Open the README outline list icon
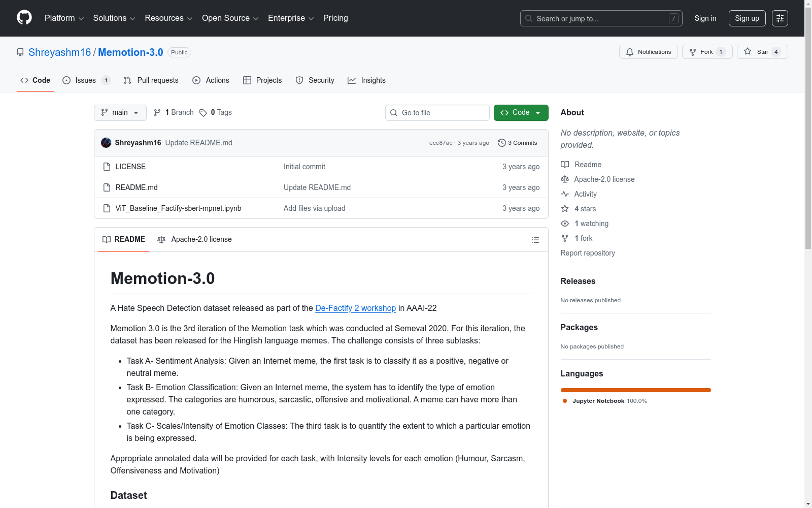Screen dimensions: 812x508 pyautogui.click(x=535, y=240)
